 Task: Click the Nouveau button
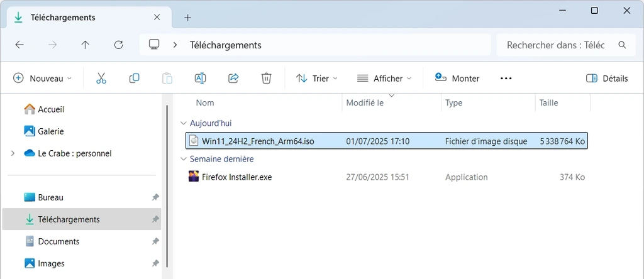coord(42,79)
